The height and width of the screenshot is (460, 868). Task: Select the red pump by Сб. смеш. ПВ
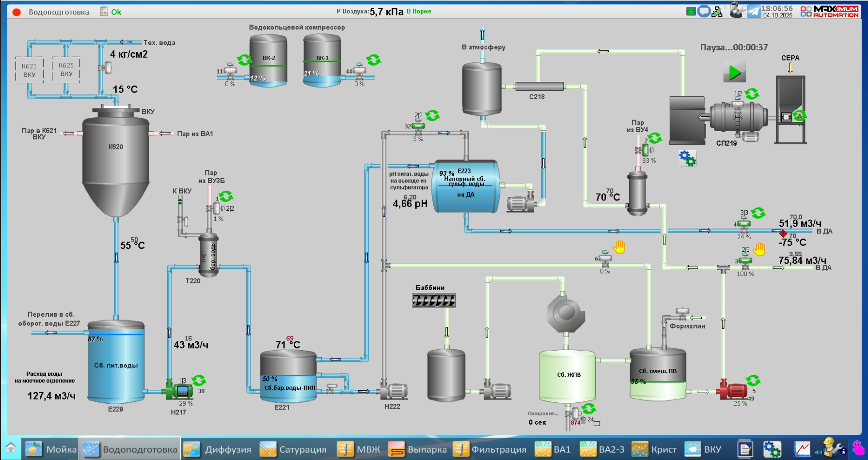click(x=733, y=391)
